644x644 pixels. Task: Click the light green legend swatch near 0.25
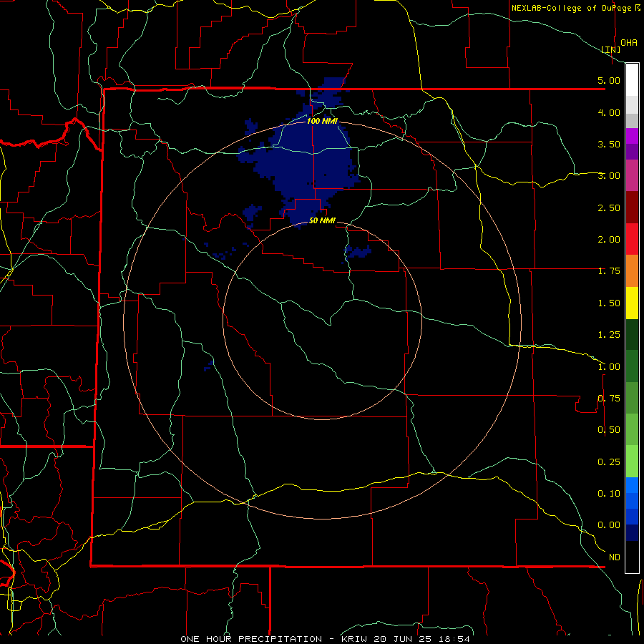[632, 462]
